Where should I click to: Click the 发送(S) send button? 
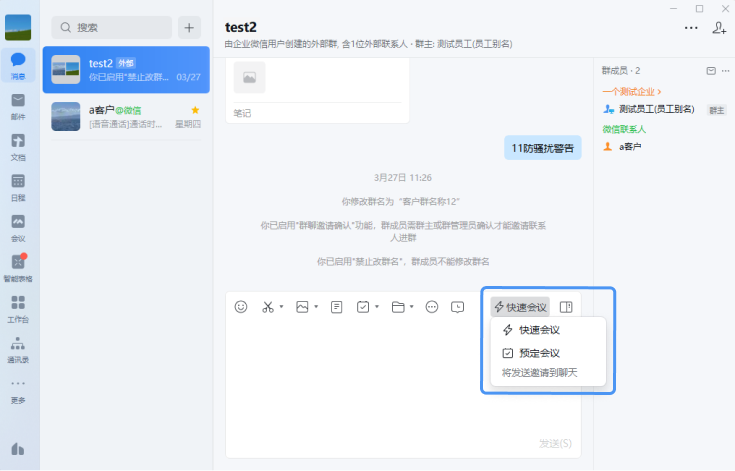pos(555,443)
